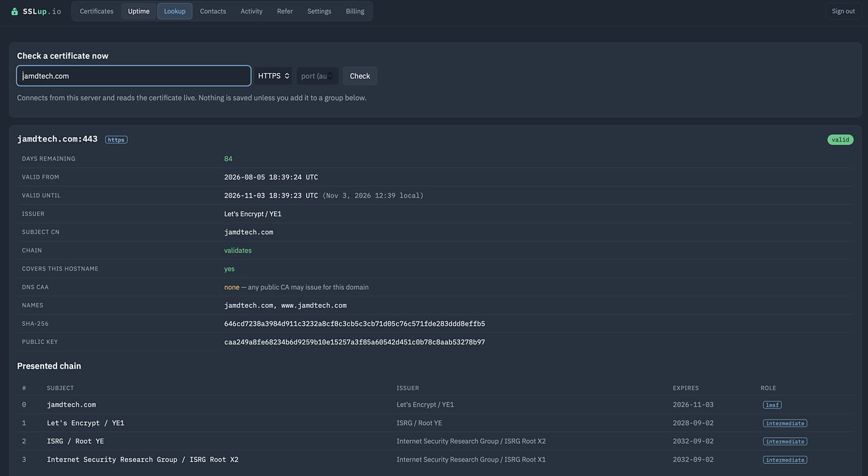This screenshot has height=476, width=868.
Task: Open the HTTPS protocol dropdown
Action: pos(273,76)
